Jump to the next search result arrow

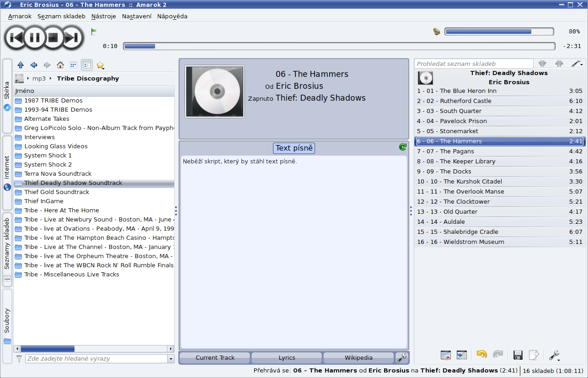542,64
